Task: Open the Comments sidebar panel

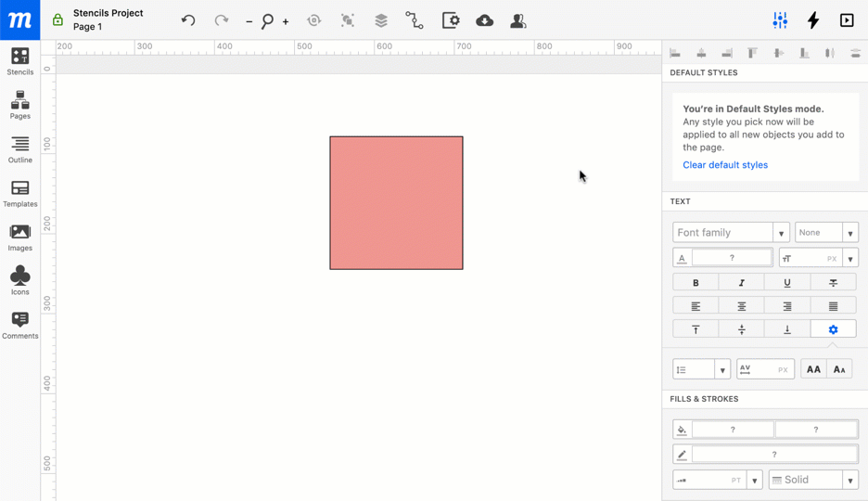Action: tap(20, 324)
